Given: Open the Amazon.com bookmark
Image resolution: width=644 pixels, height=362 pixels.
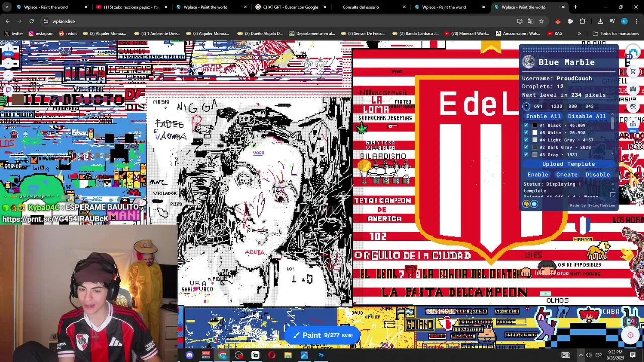Looking at the screenshot, I should (x=518, y=34).
